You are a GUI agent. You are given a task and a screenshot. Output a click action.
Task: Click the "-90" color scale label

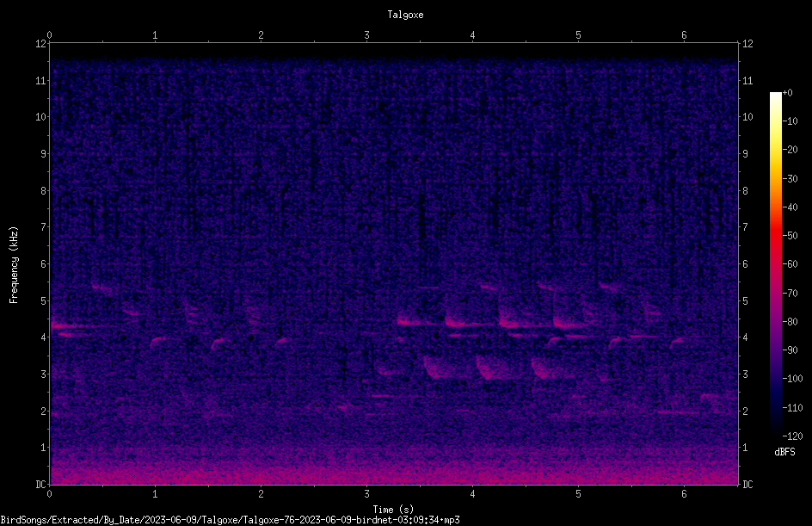coord(790,350)
